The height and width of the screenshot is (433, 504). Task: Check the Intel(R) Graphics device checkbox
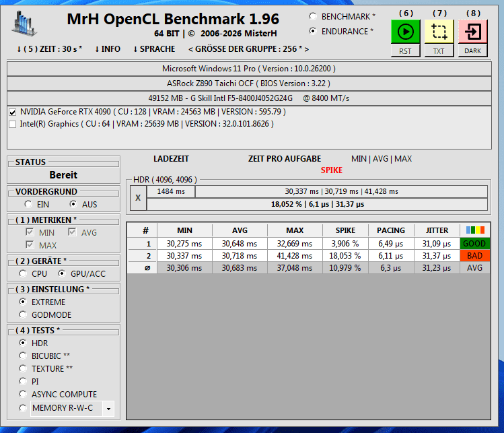(13, 124)
